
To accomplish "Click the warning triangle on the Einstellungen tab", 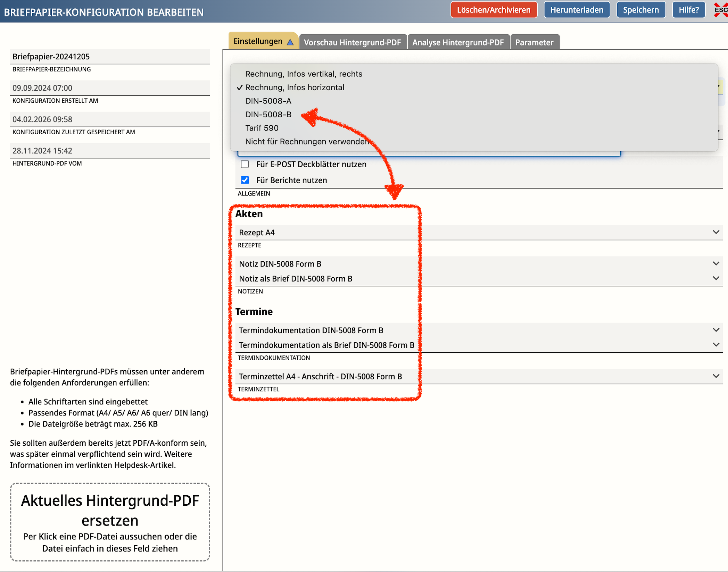I will click(x=290, y=42).
